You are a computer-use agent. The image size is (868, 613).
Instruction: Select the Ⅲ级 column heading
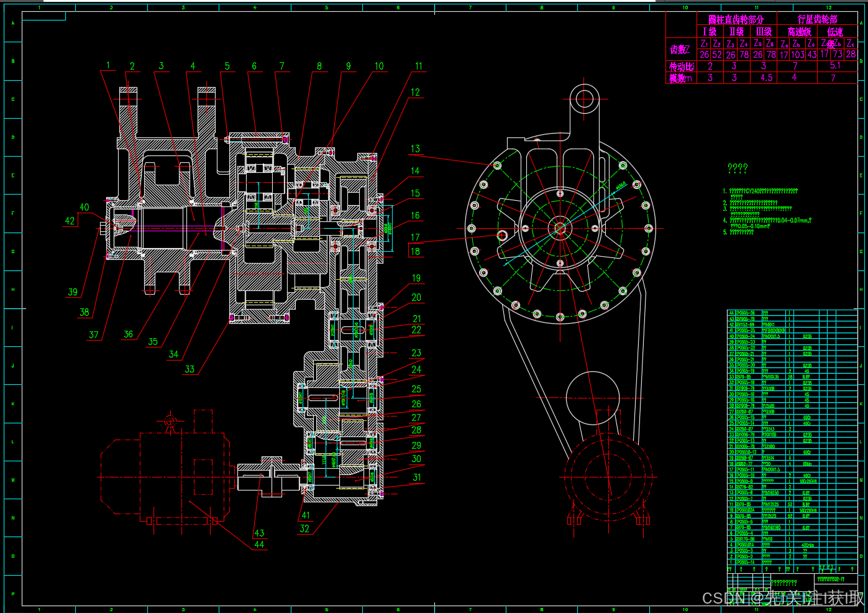[x=764, y=32]
